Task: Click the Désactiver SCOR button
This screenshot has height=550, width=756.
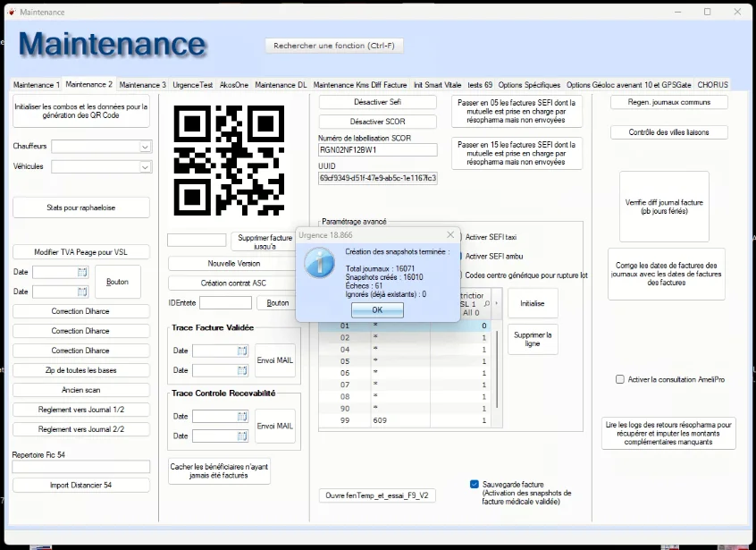Action: click(x=377, y=122)
